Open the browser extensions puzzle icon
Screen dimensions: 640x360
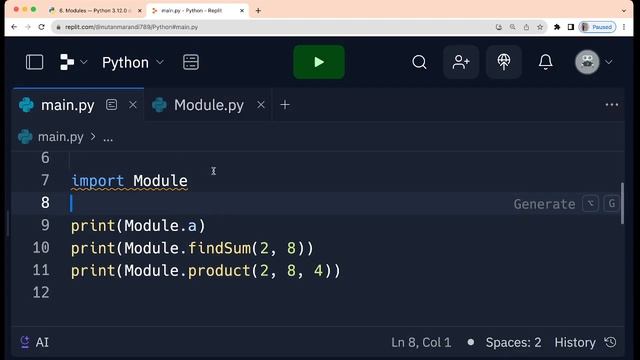click(557, 27)
